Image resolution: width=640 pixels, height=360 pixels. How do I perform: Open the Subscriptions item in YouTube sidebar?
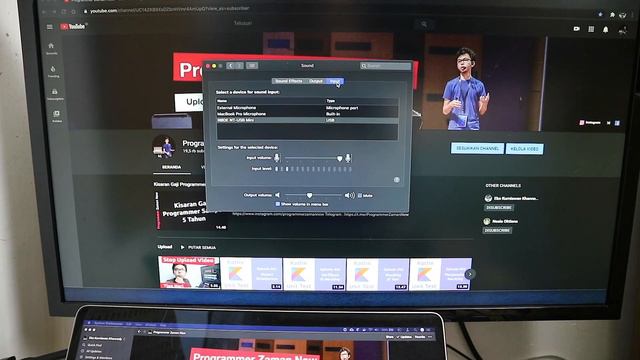click(x=55, y=94)
